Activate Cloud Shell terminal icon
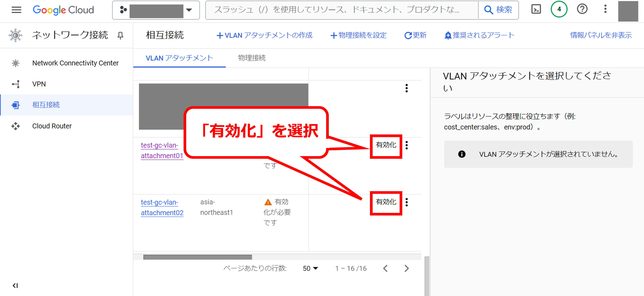 pyautogui.click(x=536, y=9)
